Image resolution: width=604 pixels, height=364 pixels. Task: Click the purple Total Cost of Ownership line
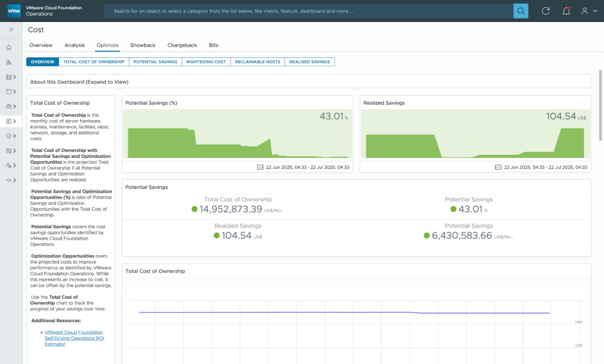point(345,313)
